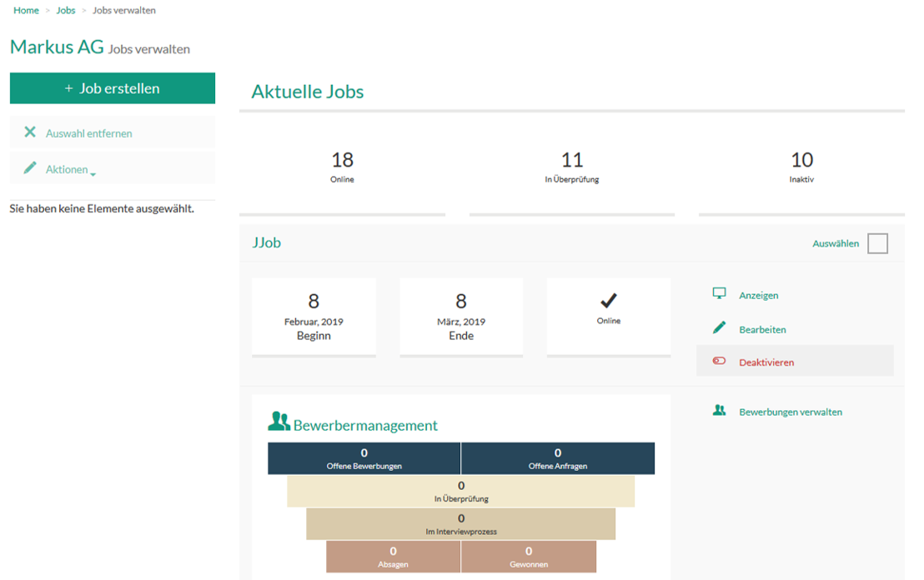Click the Bewerbermanagement heading
924x580 pixels.
pos(365,425)
